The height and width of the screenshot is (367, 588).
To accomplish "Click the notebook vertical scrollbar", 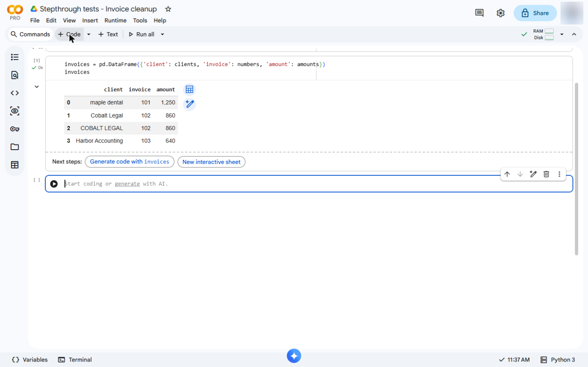I will [x=576, y=169].
